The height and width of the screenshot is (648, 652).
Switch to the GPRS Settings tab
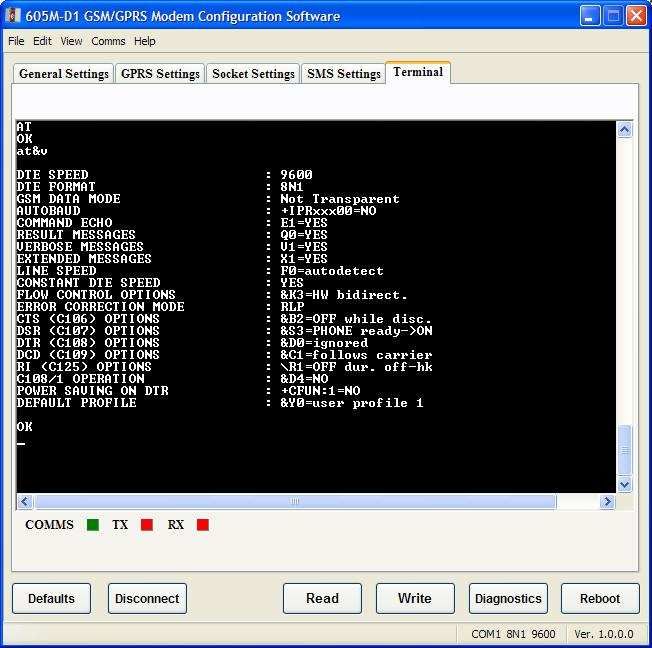point(160,74)
